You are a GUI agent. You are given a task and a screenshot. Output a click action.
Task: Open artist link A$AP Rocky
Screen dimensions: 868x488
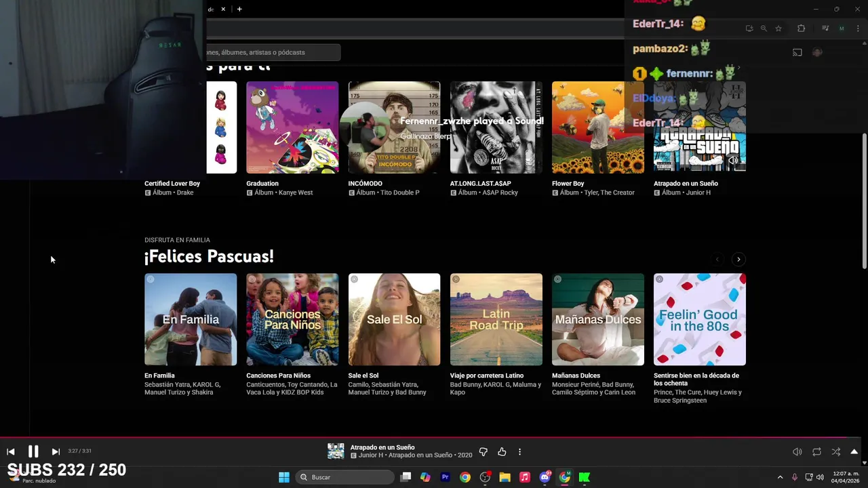[x=500, y=192]
